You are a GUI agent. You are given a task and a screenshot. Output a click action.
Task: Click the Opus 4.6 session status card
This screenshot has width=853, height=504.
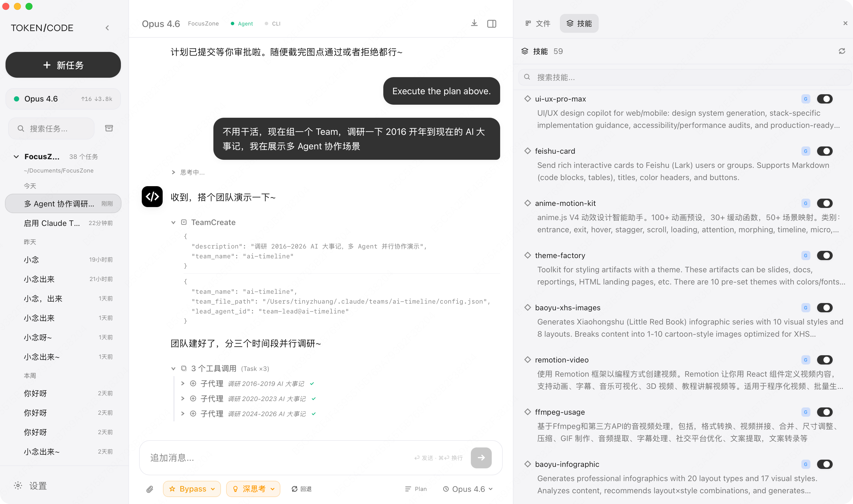[x=63, y=99]
